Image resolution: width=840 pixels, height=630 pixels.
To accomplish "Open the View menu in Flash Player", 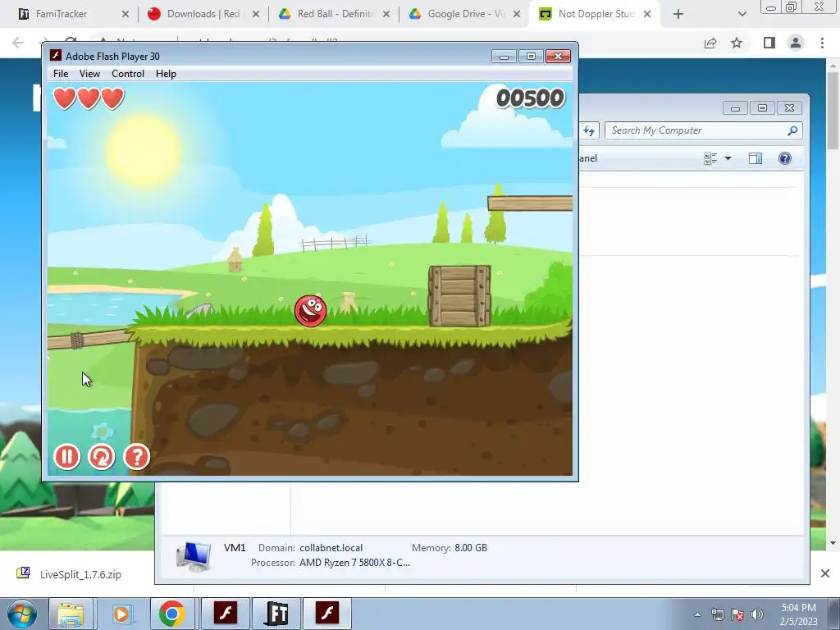I will coord(89,74).
